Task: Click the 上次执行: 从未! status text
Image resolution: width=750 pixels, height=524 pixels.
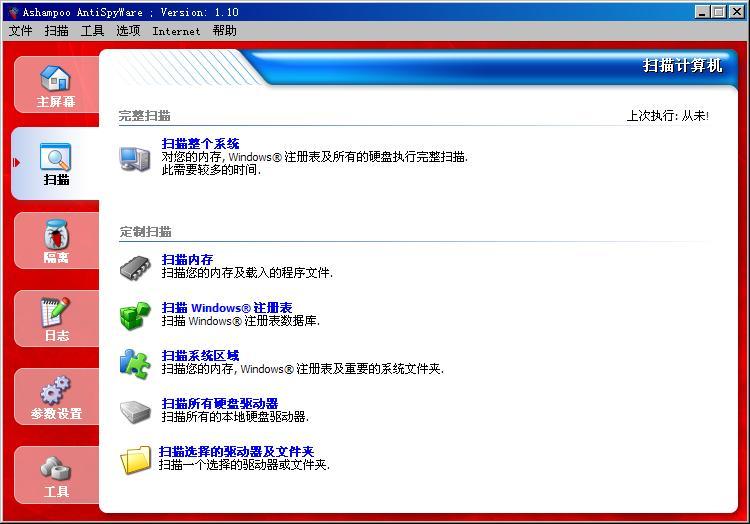Action: point(668,116)
